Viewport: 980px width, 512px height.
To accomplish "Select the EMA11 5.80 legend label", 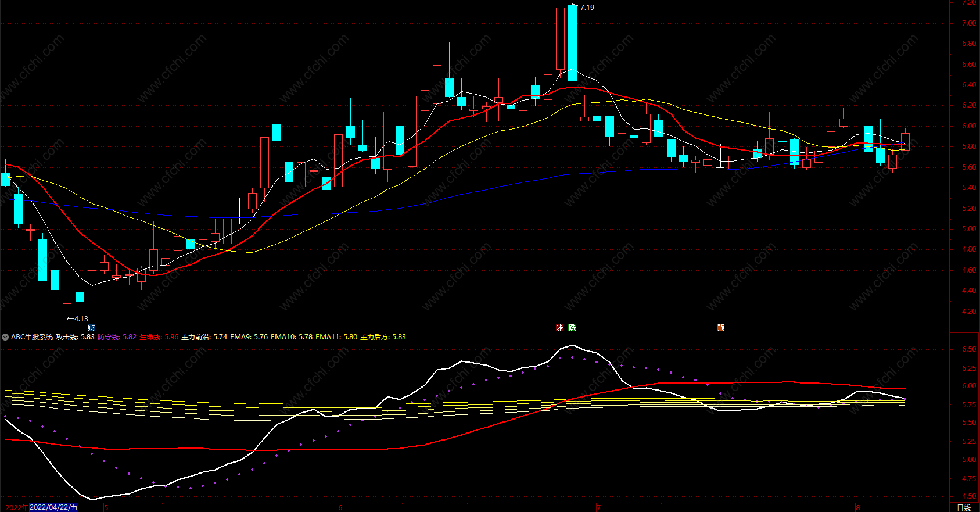I will [x=336, y=337].
